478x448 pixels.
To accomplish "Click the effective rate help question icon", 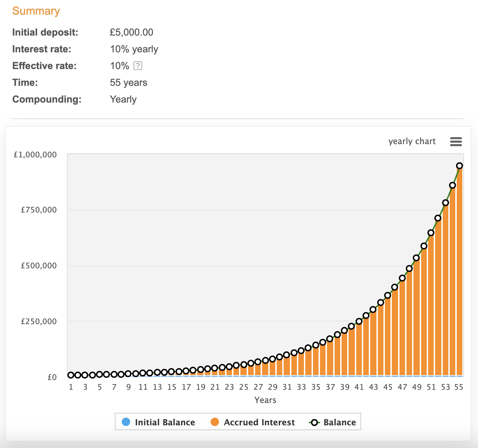I will (x=138, y=66).
